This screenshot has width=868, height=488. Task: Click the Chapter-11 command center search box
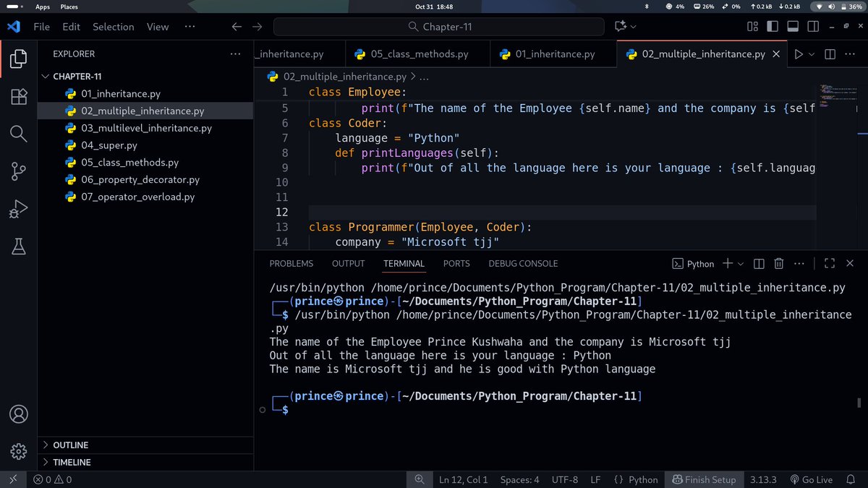tap(439, 27)
